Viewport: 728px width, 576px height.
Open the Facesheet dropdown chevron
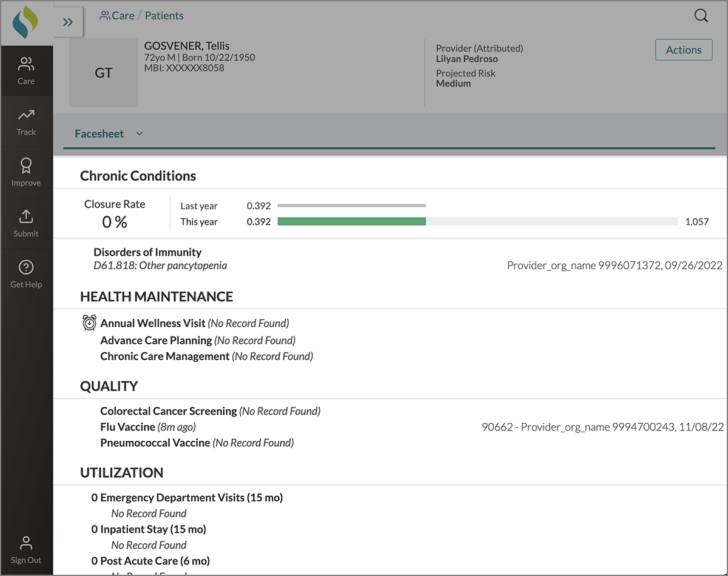click(140, 134)
